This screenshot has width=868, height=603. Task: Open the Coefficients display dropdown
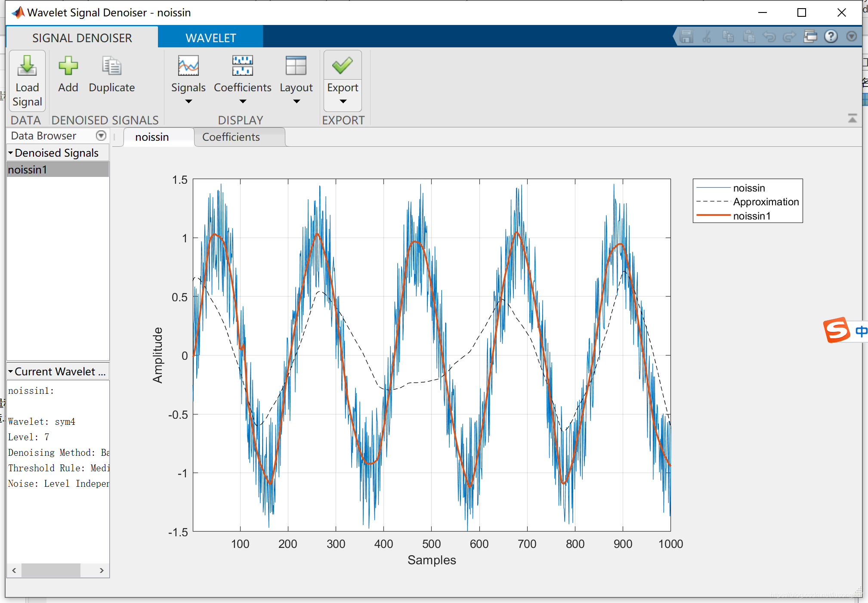point(243,102)
